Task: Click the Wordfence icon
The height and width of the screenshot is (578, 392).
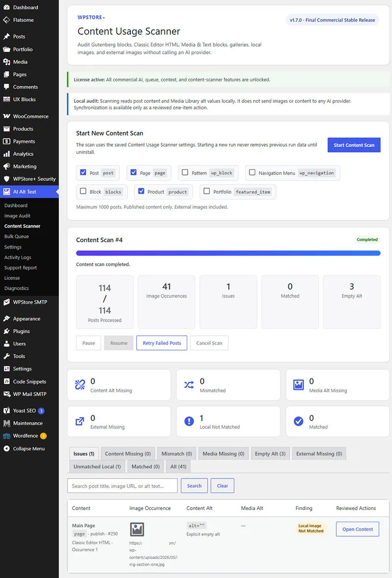Action: [7, 436]
